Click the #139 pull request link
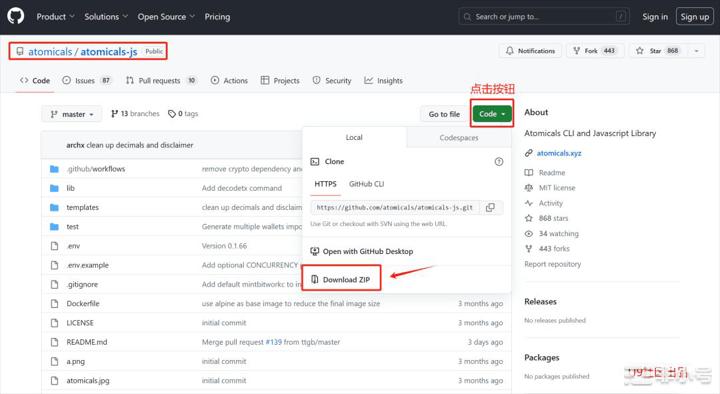 274,342
